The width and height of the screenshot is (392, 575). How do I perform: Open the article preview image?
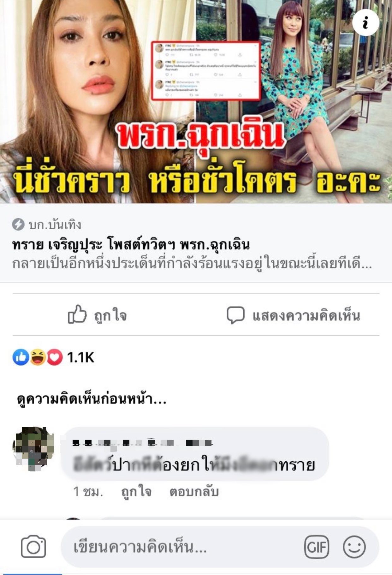pos(196,101)
